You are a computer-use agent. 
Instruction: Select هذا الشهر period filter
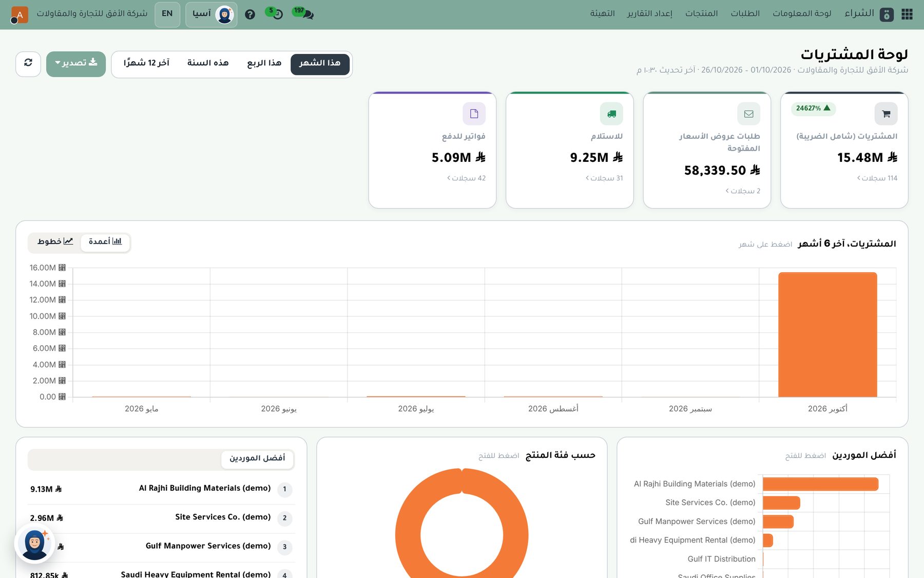pos(320,63)
